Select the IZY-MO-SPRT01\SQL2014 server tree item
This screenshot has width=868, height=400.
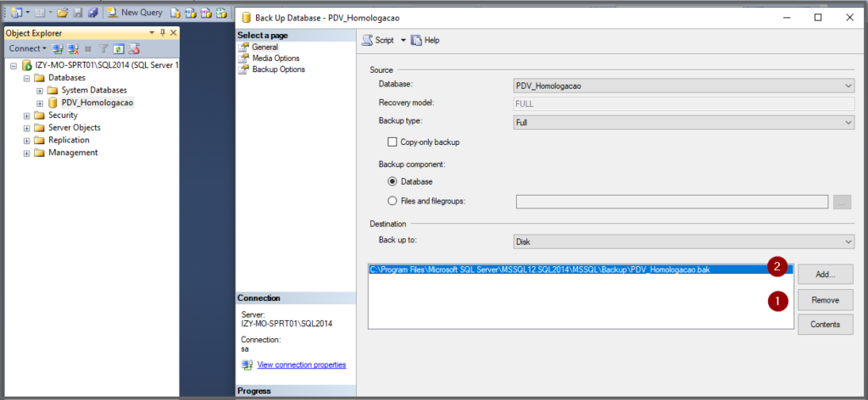coord(106,65)
